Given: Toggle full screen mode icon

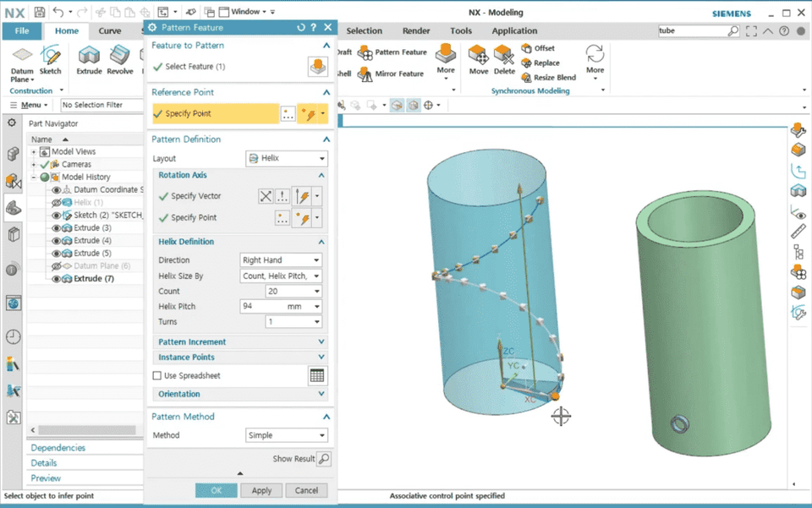Looking at the screenshot, I should pyautogui.click(x=751, y=31).
